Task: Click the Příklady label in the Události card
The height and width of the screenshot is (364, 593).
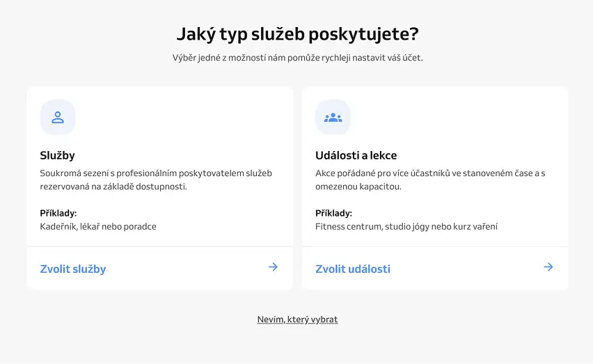Action: [333, 213]
